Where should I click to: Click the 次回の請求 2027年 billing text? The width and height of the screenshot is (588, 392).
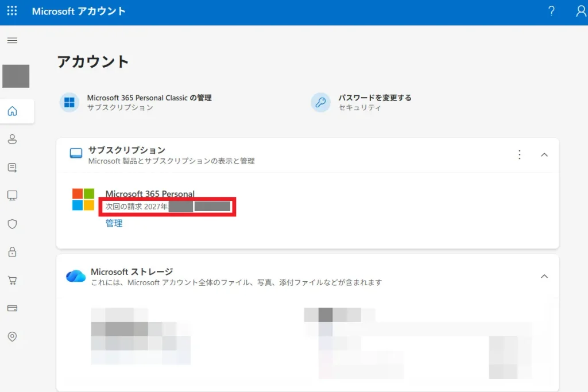(137, 207)
